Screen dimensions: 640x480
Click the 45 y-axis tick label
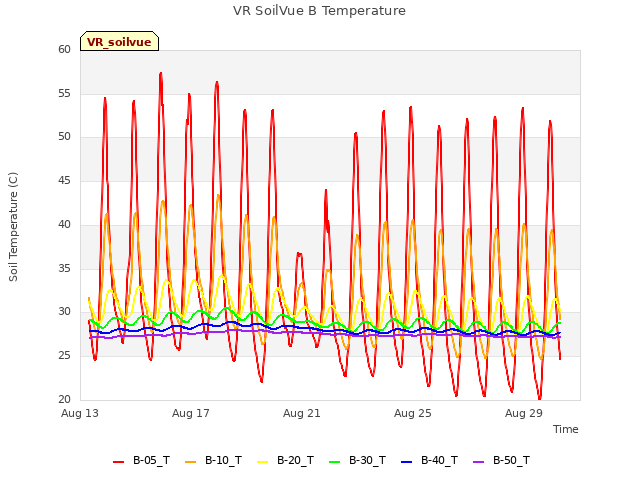pyautogui.click(x=64, y=180)
